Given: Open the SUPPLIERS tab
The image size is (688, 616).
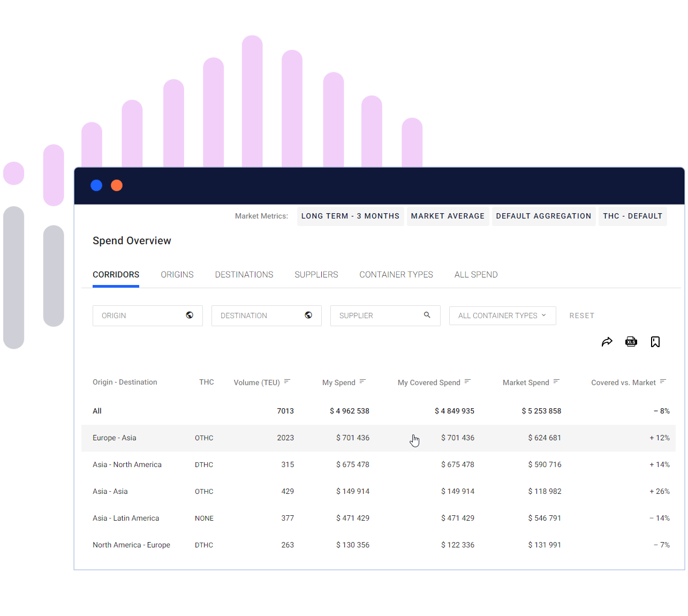Looking at the screenshot, I should pyautogui.click(x=316, y=274).
